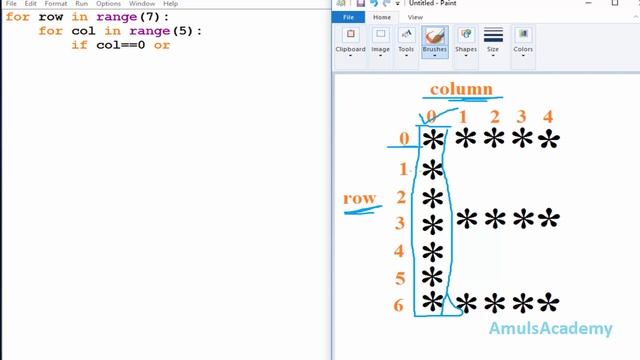Click the Colors group icon in Paint
This screenshot has height=360, width=640.
pos(523,34)
